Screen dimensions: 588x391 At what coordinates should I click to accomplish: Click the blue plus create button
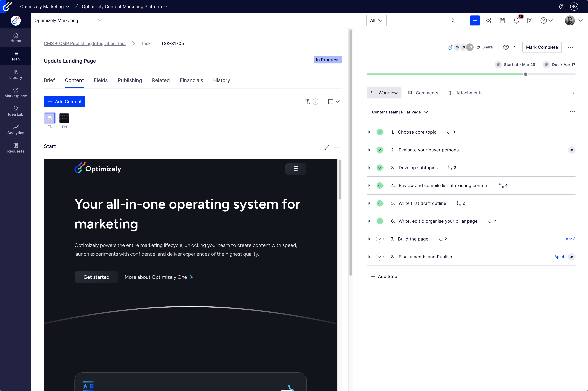[x=475, y=20]
